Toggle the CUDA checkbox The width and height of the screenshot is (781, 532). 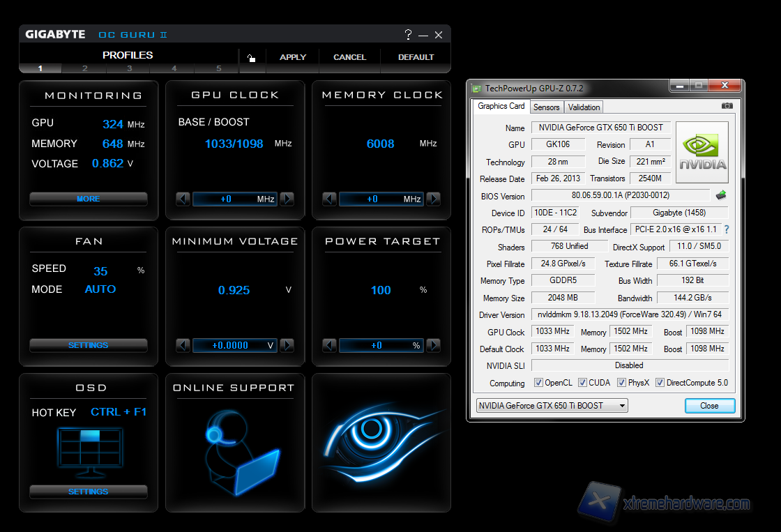click(x=582, y=383)
